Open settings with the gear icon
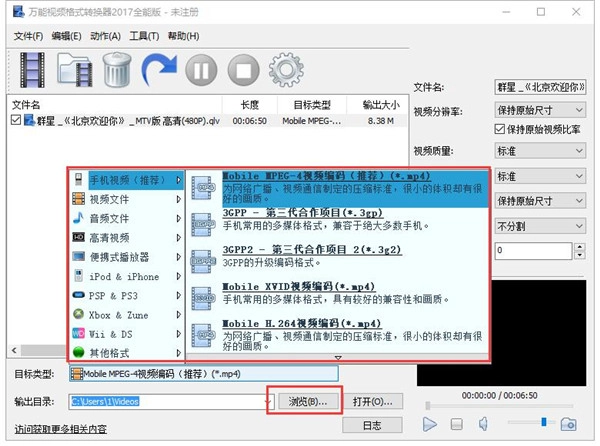The width and height of the screenshot is (600, 446). (285, 70)
